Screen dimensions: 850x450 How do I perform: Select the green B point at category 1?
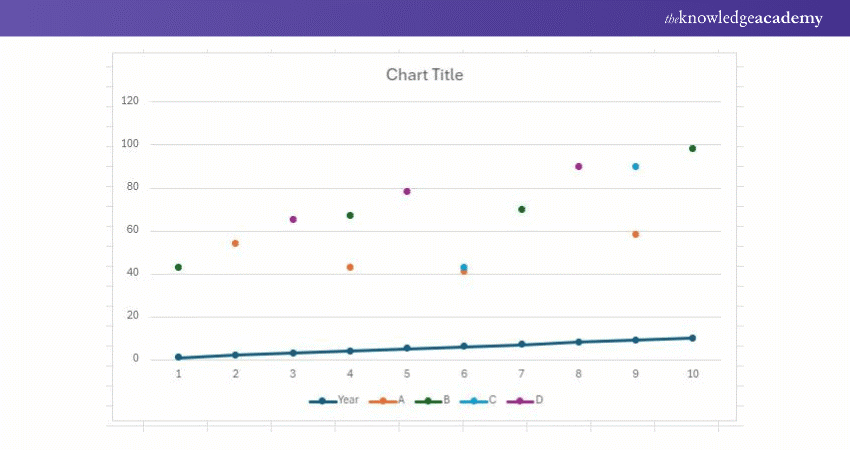coord(178,267)
